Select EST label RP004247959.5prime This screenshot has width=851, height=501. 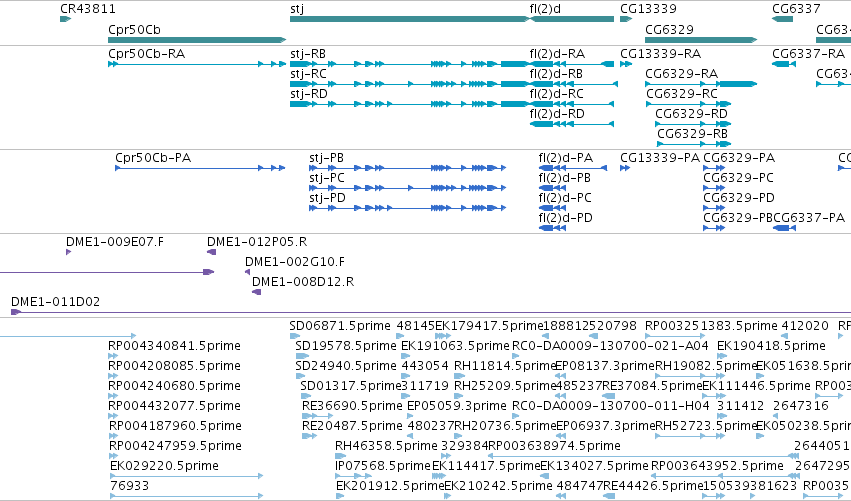tap(175, 447)
